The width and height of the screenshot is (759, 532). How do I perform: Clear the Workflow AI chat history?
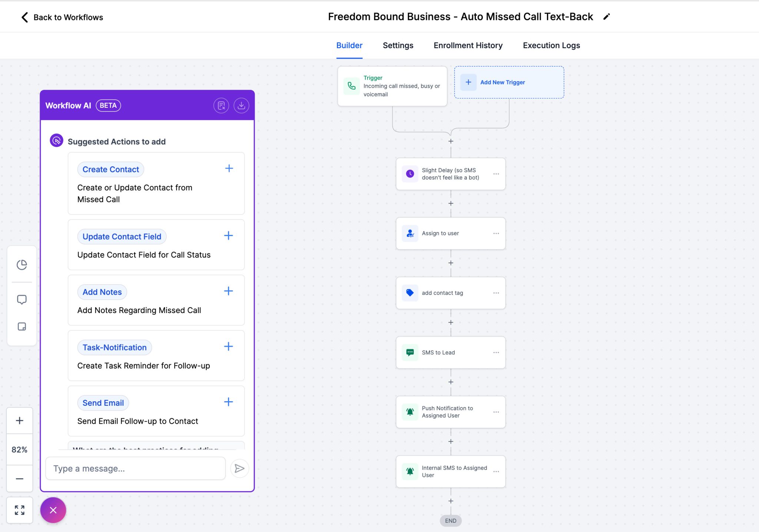221,106
